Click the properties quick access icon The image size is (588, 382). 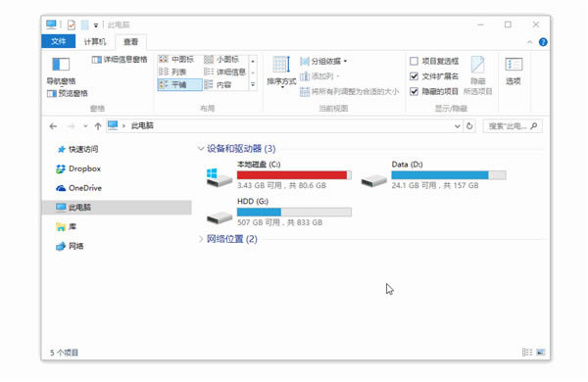pos(72,25)
